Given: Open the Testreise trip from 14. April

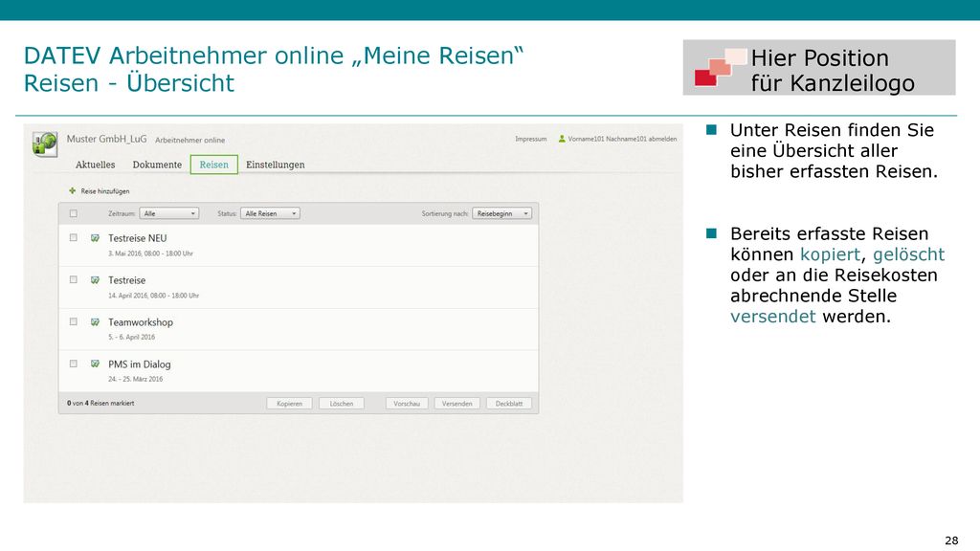Looking at the screenshot, I should (x=127, y=280).
